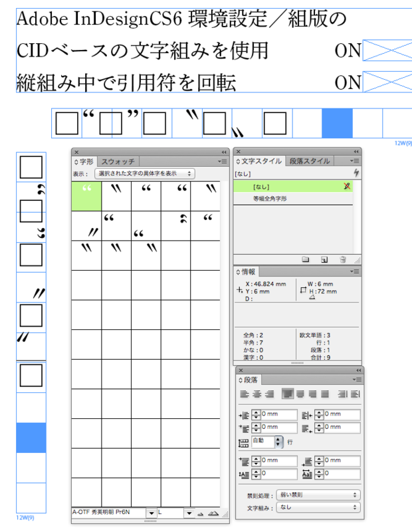Switch to 段落スタイル tab
Viewport: 412px width, 532px height.
[310, 161]
